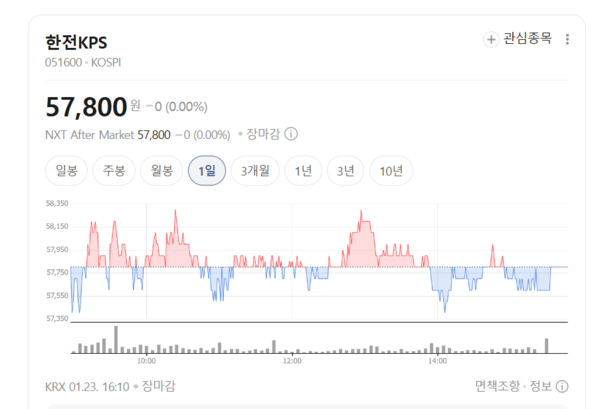Click the 14:00 time axis label
The height and width of the screenshot is (409, 600).
tap(437, 361)
